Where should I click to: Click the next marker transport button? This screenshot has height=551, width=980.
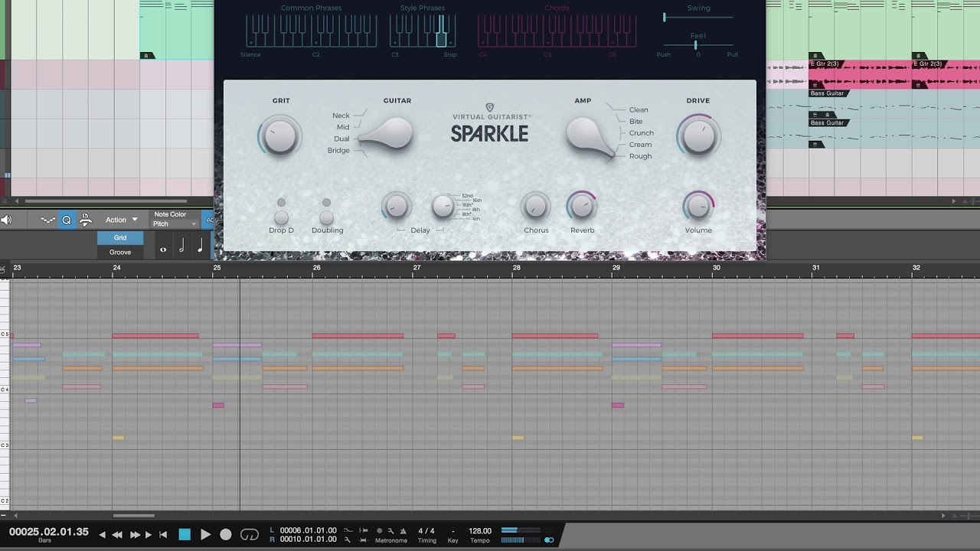pos(149,535)
